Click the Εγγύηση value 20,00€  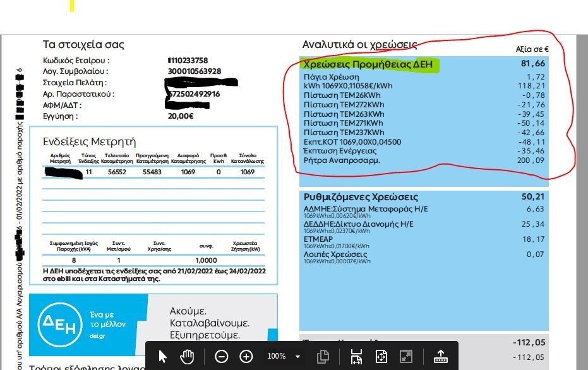tap(181, 116)
